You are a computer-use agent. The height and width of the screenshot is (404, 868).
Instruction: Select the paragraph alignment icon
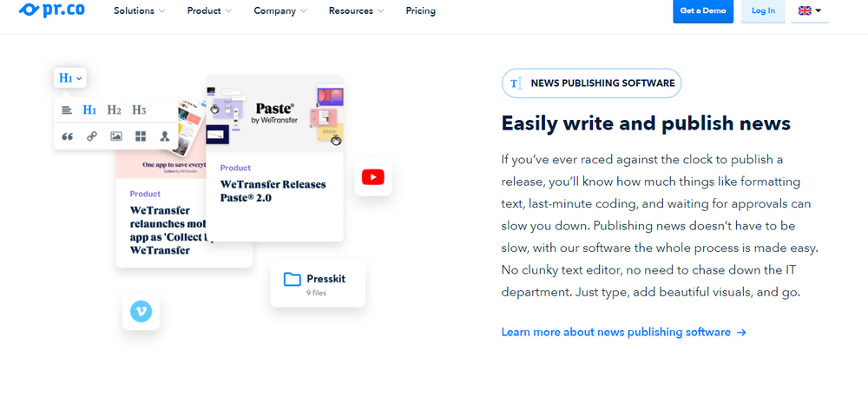pos(67,109)
